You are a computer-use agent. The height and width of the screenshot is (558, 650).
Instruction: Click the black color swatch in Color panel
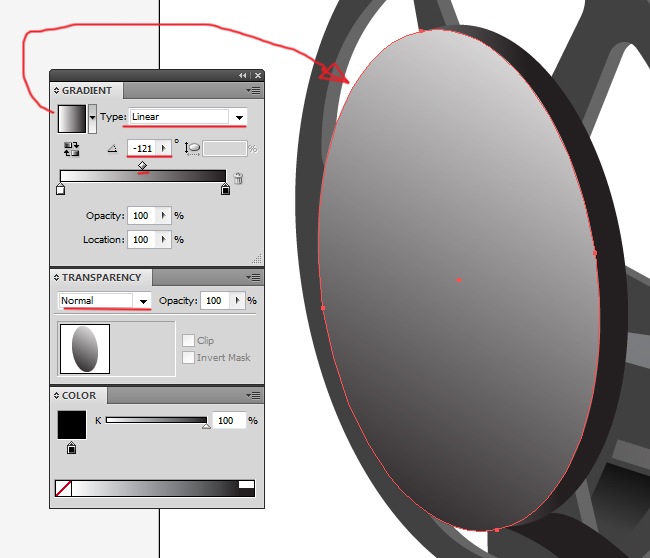point(72,425)
